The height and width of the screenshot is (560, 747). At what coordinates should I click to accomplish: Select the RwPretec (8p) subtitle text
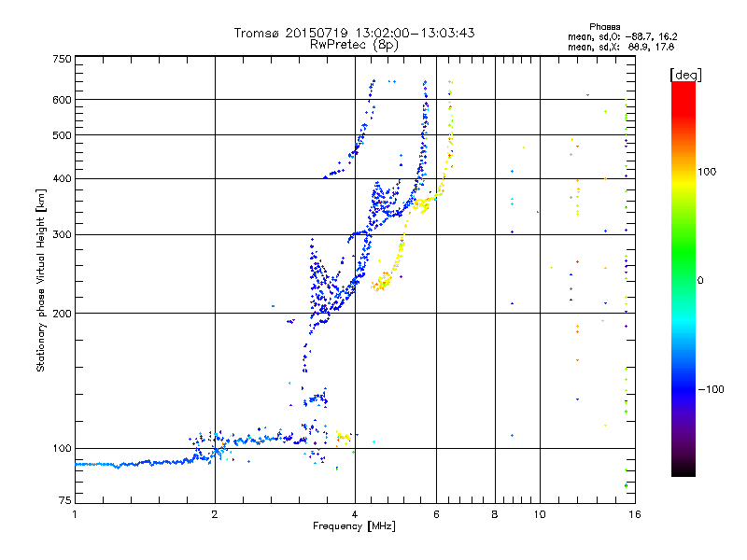tap(354, 44)
